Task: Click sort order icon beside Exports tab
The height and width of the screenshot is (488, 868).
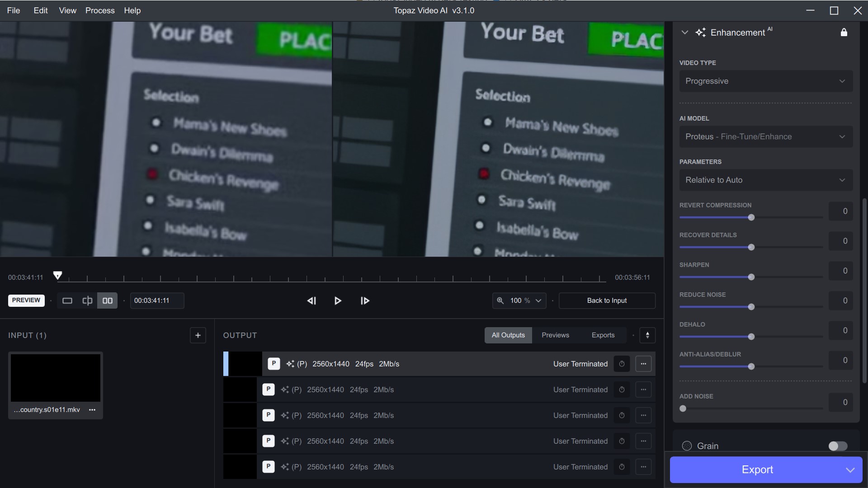Action: click(647, 335)
